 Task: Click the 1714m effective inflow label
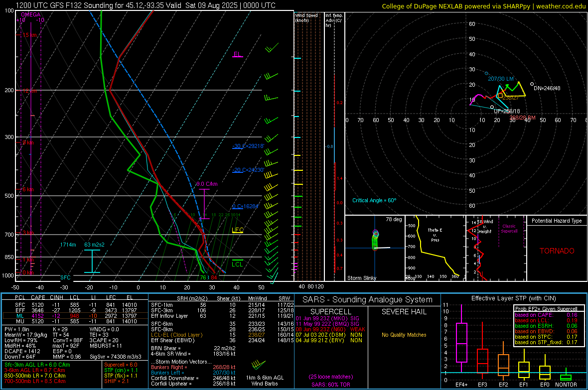[68, 245]
